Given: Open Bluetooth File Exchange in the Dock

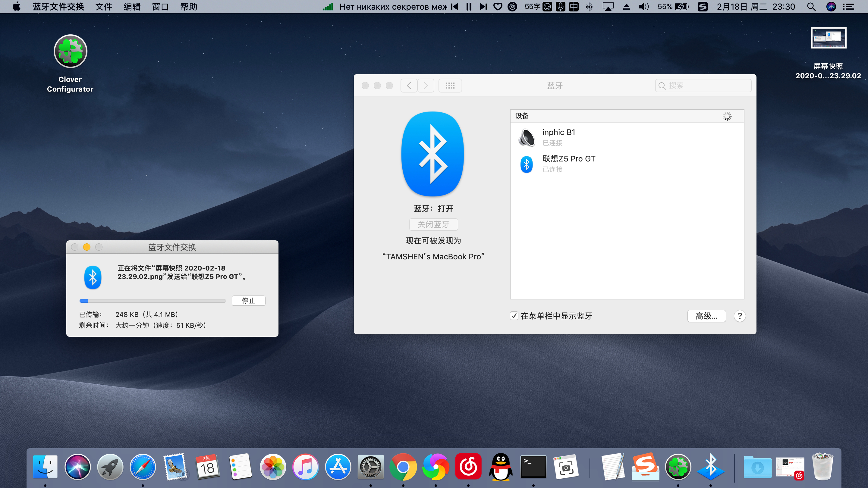Looking at the screenshot, I should 711,467.
